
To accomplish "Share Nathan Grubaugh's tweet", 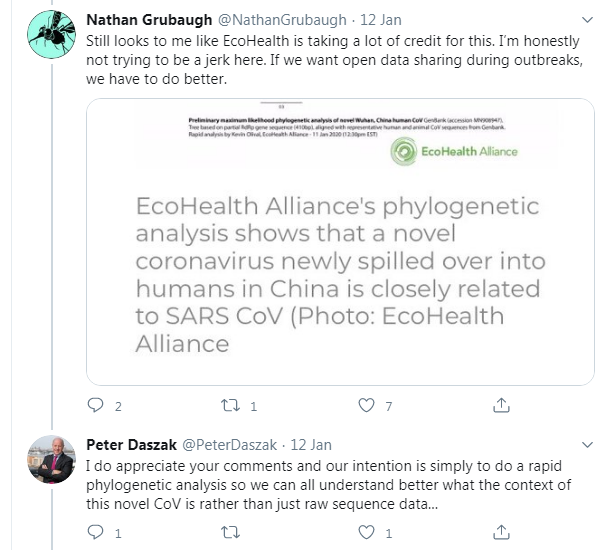I will point(500,406).
